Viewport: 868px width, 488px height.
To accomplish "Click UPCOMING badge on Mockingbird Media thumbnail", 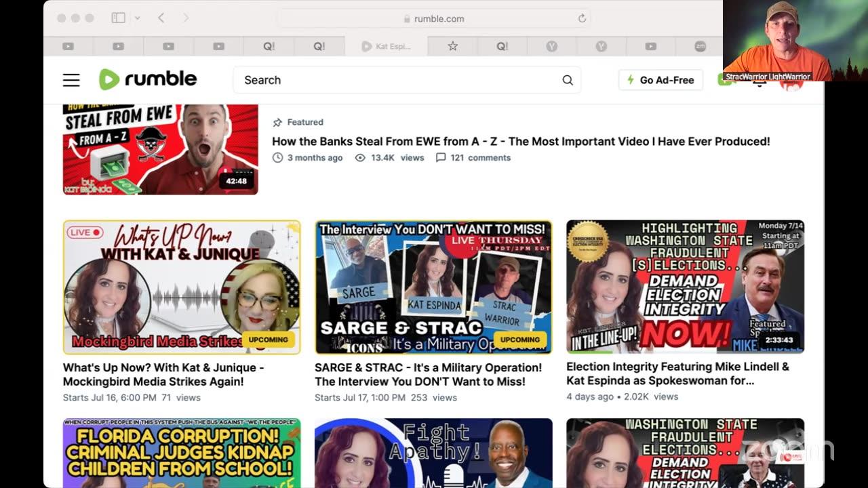I will pos(269,340).
